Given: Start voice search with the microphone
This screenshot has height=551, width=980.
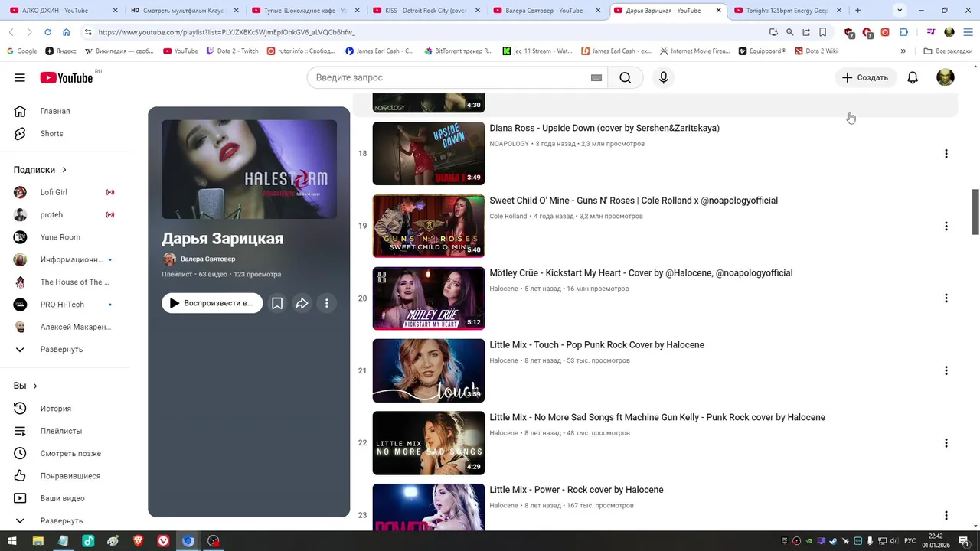Looking at the screenshot, I should pos(664,77).
